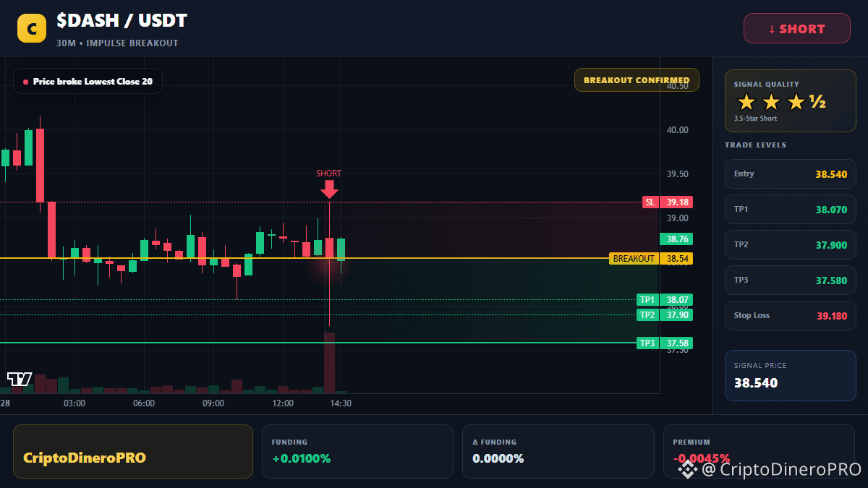
Task: Click the Funding +0.0100% card
Action: tap(357, 451)
